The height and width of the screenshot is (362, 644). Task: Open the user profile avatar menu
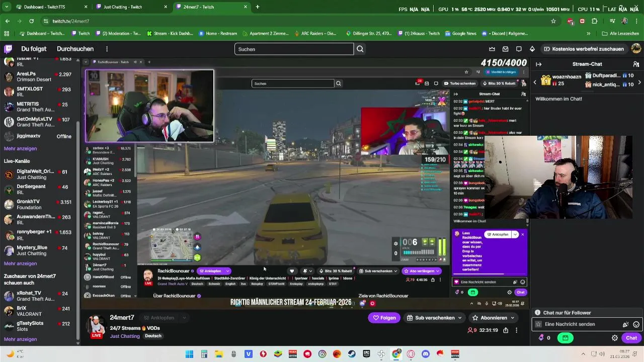point(636,49)
